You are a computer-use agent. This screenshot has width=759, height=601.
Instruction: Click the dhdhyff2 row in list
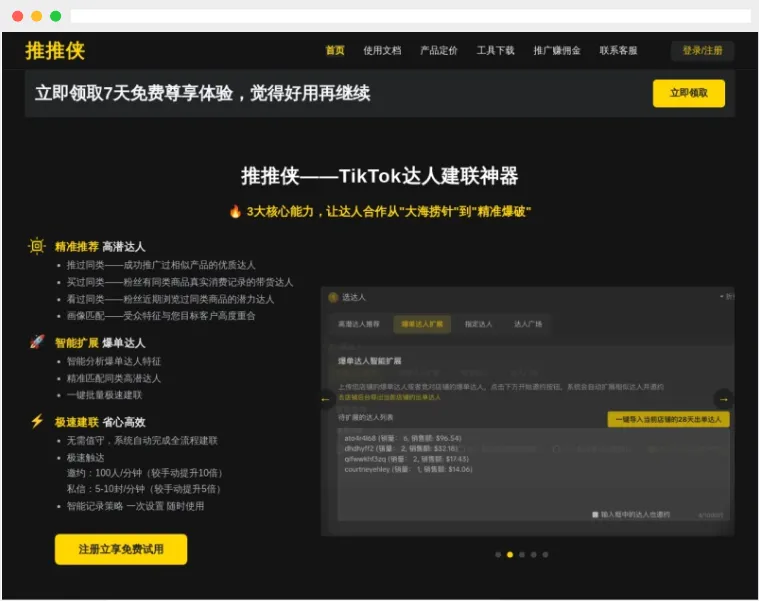pyautogui.click(x=401, y=449)
